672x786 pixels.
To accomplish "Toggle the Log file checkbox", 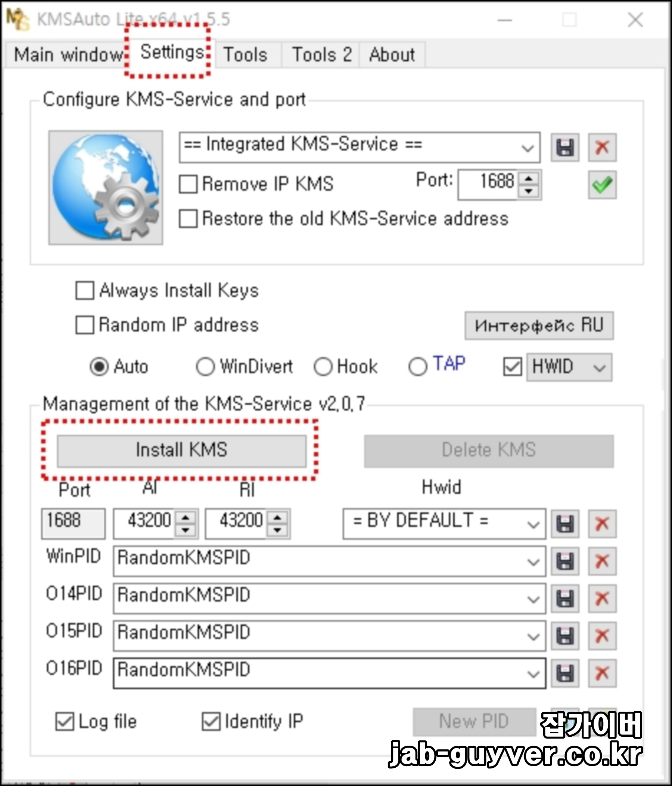I will 65,721.
